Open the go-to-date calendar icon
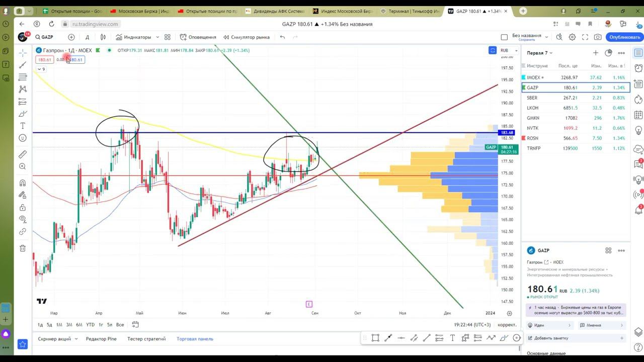 (x=135, y=325)
